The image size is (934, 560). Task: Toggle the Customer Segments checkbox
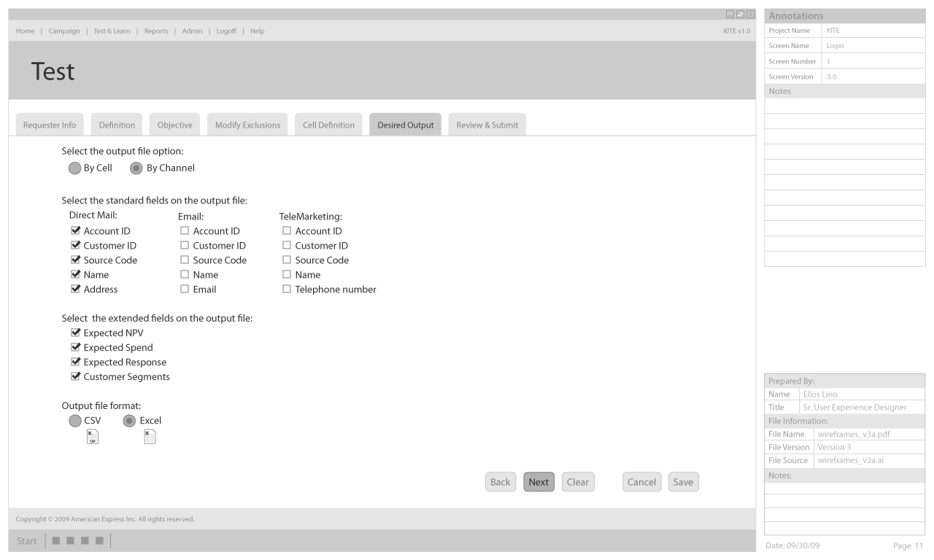[x=75, y=377]
